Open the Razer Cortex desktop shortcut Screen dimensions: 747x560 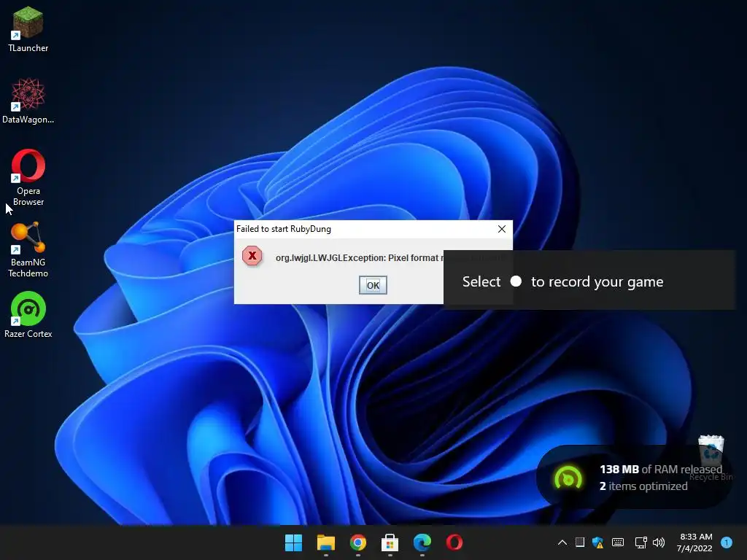[x=28, y=314]
